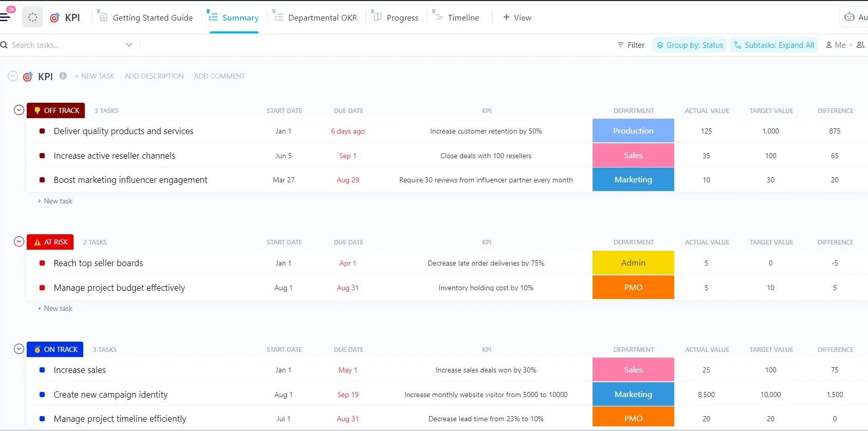Toggle status square for Reach top seller boards
Screen dimensions: 868x431
(x=42, y=263)
